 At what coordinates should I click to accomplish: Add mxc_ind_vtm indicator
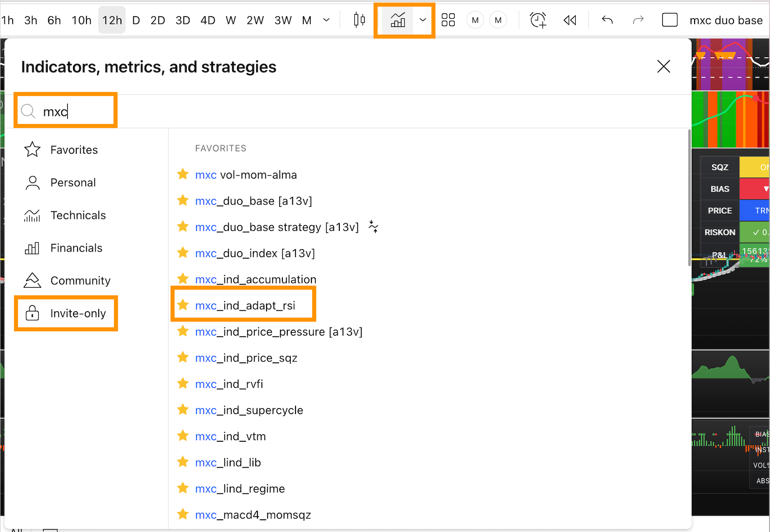tap(230, 436)
